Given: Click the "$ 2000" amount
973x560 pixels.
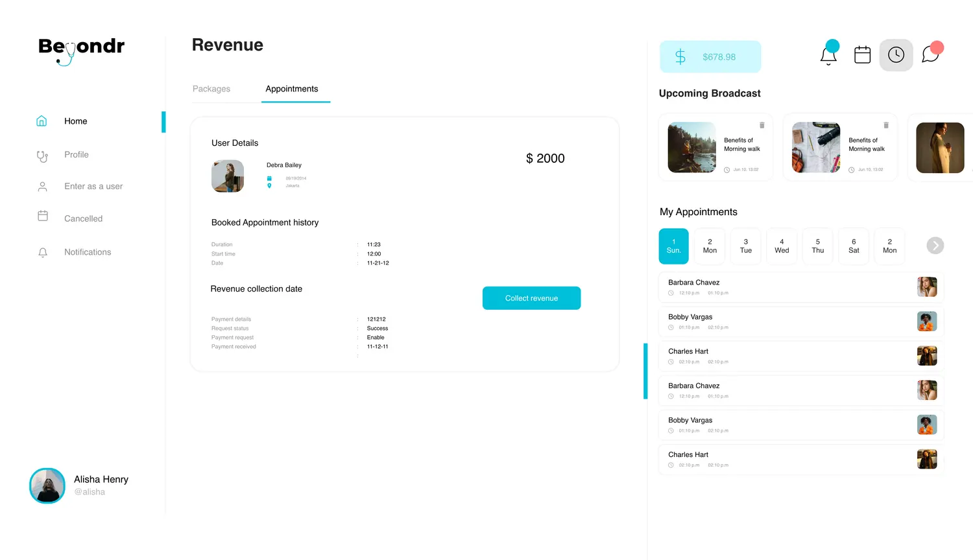Looking at the screenshot, I should point(546,158).
